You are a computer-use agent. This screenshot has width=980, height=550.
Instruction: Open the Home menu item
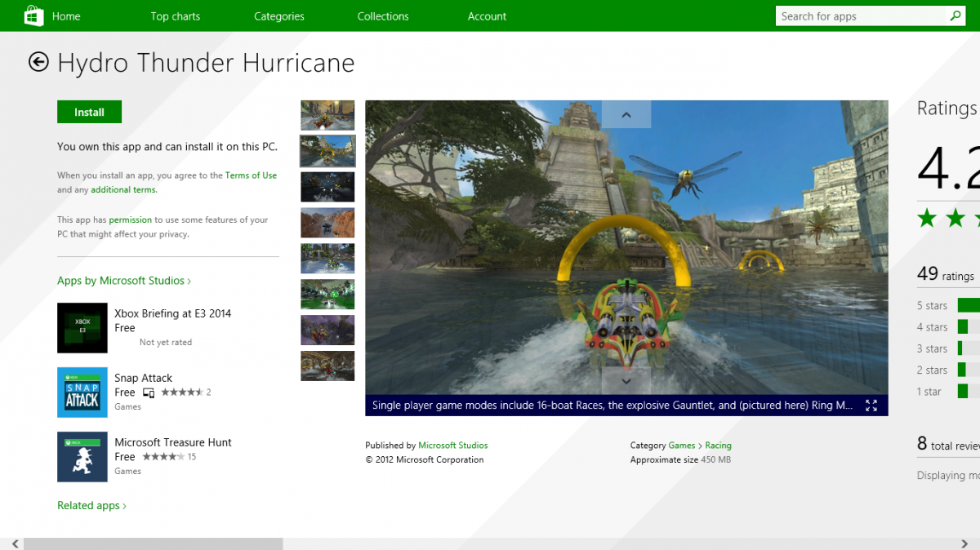point(66,16)
